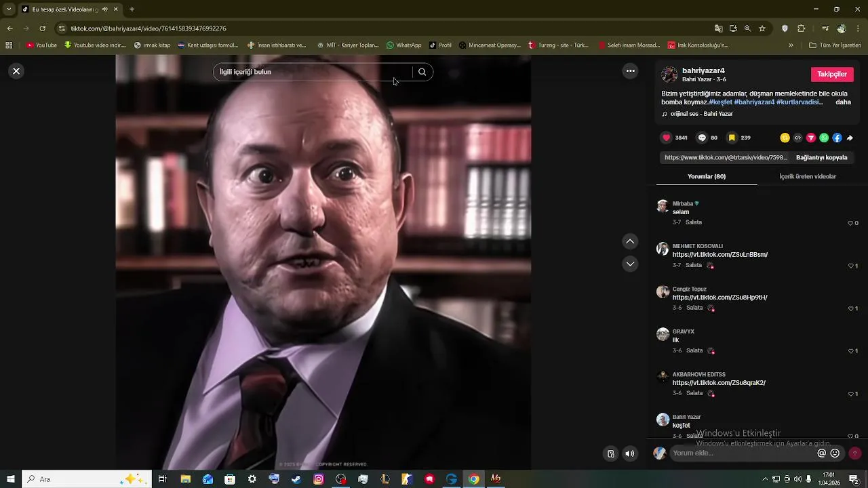Open comments via the speech bubble icon
Image resolution: width=868 pixels, height=488 pixels.
click(702, 138)
